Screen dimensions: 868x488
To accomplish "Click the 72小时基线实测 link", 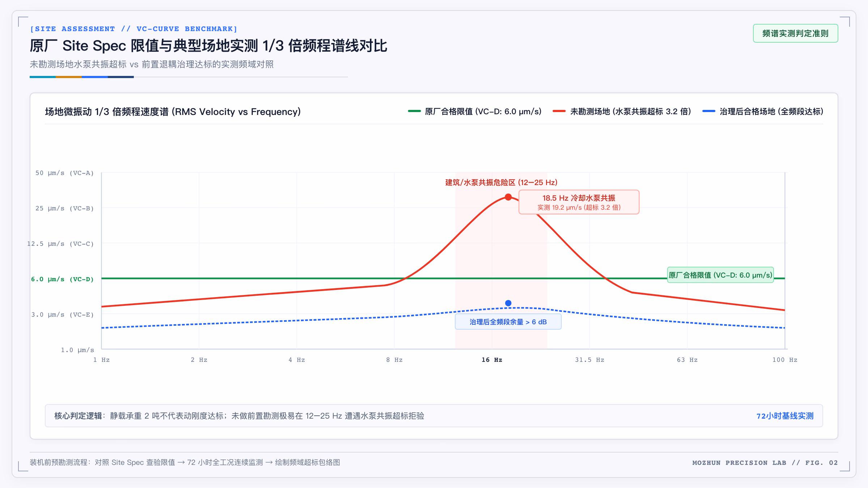I will (x=785, y=416).
